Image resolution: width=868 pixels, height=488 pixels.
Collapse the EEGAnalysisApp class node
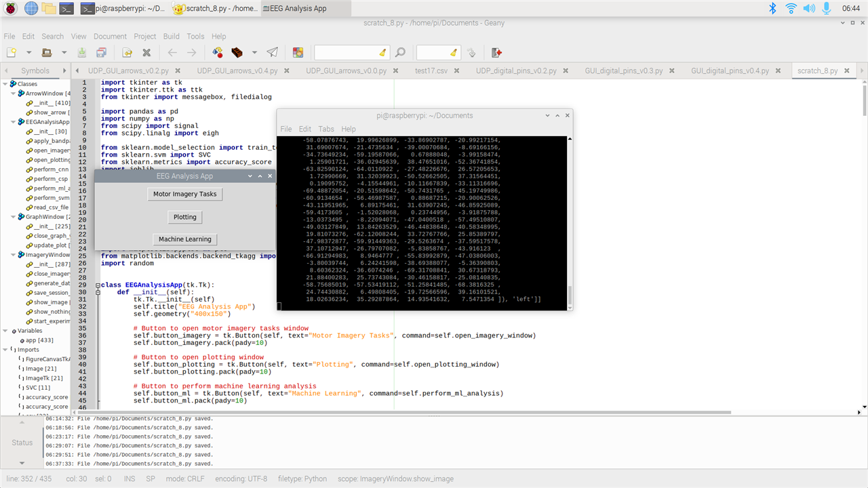tap(13, 122)
